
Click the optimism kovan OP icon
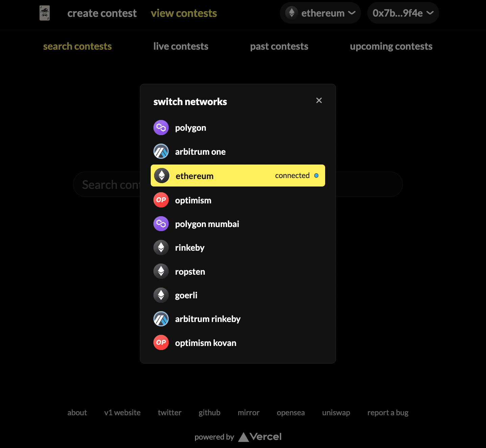(x=161, y=343)
